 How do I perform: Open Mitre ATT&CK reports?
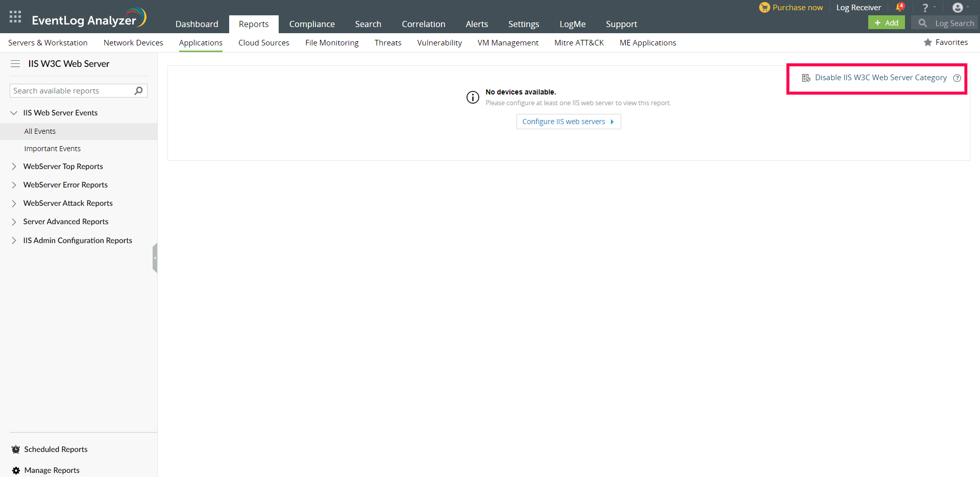(x=579, y=43)
